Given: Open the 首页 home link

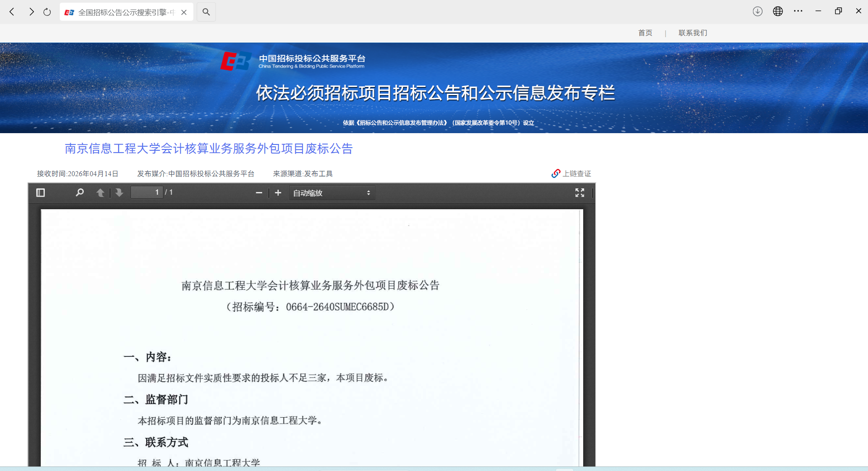Looking at the screenshot, I should tap(645, 33).
